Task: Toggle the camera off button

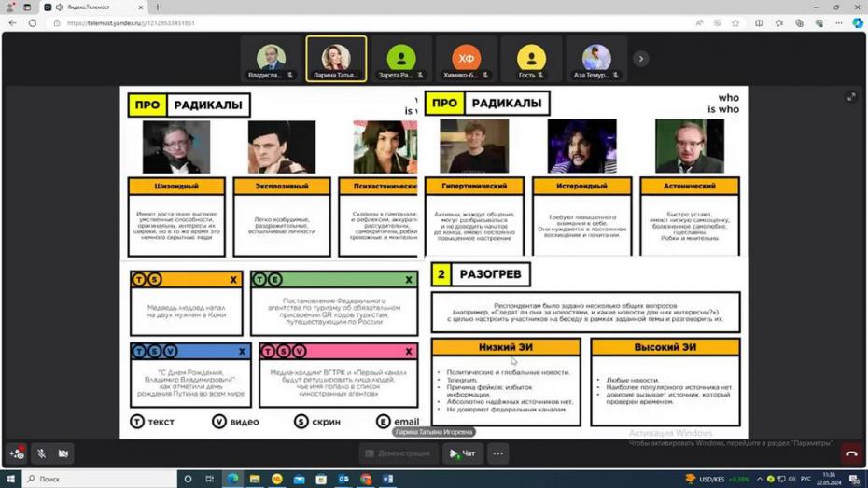Action: click(x=63, y=453)
